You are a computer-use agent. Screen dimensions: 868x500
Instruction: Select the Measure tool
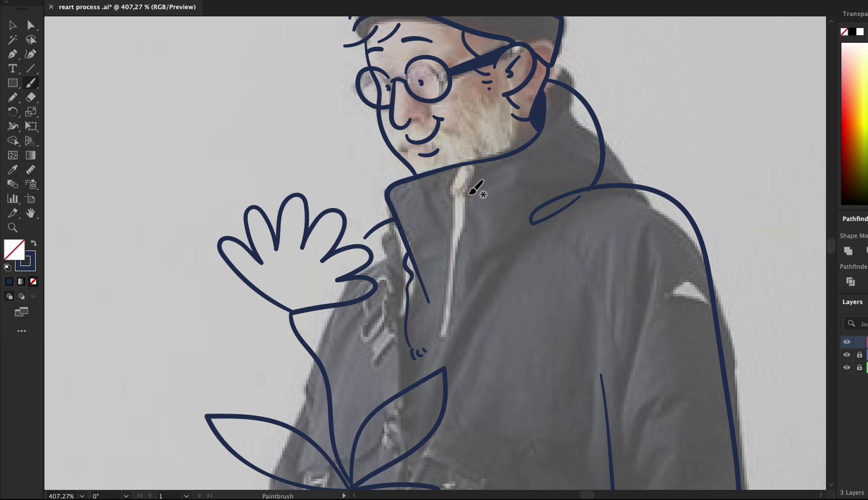[31, 170]
